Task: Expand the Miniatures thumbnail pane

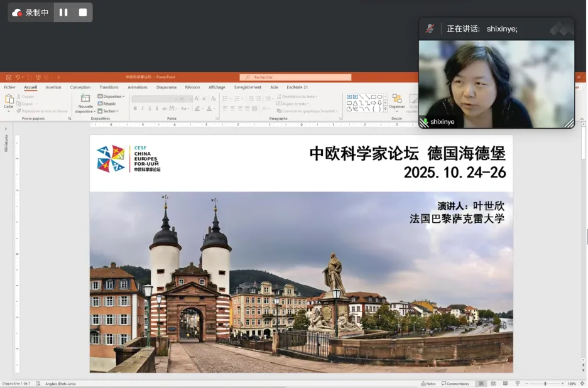Action: (x=6, y=129)
